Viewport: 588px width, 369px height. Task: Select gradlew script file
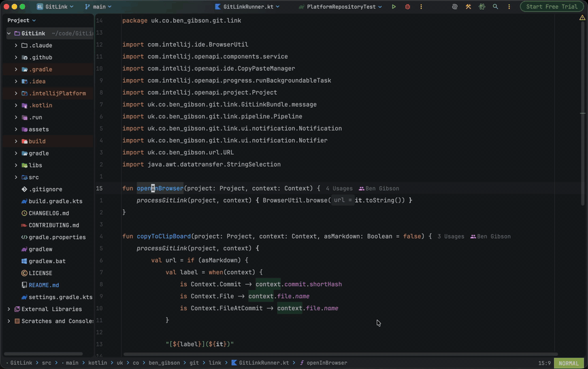point(41,249)
